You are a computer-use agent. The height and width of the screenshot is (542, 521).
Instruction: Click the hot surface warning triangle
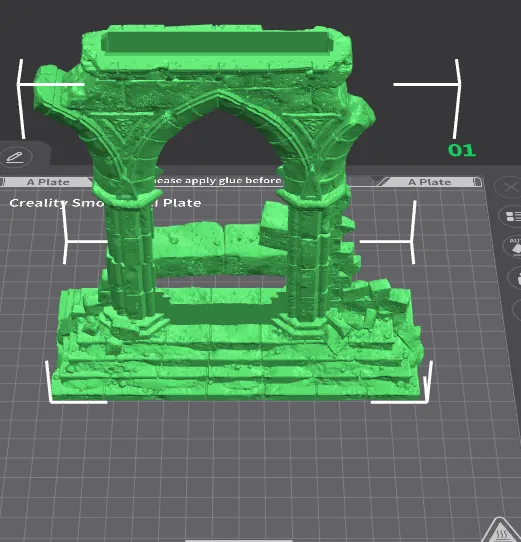coord(502,530)
